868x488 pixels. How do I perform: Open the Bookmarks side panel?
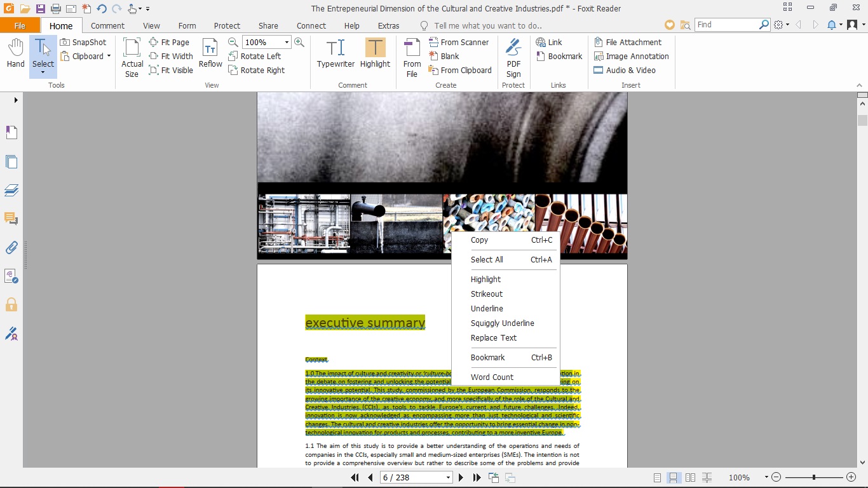[x=11, y=132]
